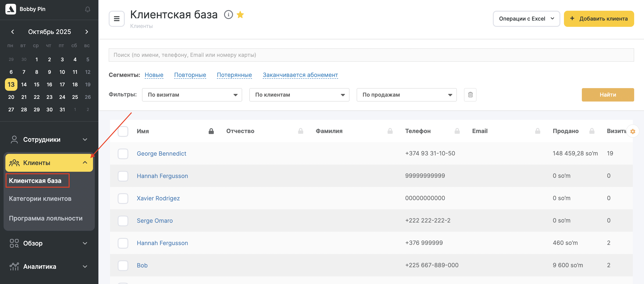
Task: Advance calendar to next month
Action: [x=87, y=32]
